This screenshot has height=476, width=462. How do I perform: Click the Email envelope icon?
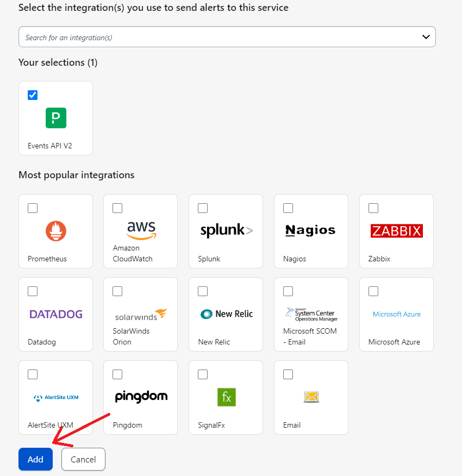[x=310, y=397]
